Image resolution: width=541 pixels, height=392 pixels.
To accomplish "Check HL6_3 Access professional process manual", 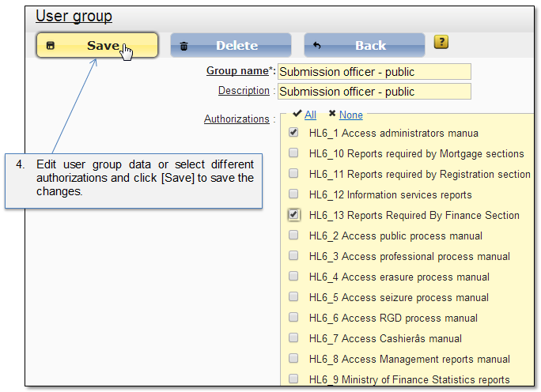I will click(293, 256).
